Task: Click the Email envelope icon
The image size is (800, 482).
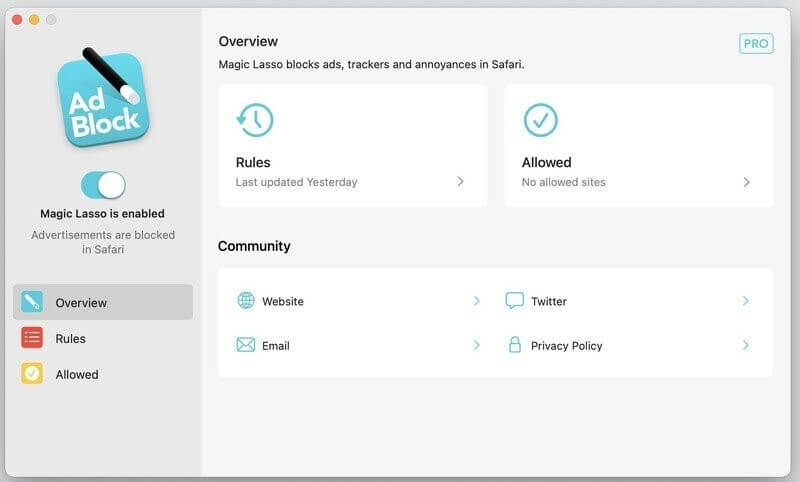Action: tap(246, 345)
